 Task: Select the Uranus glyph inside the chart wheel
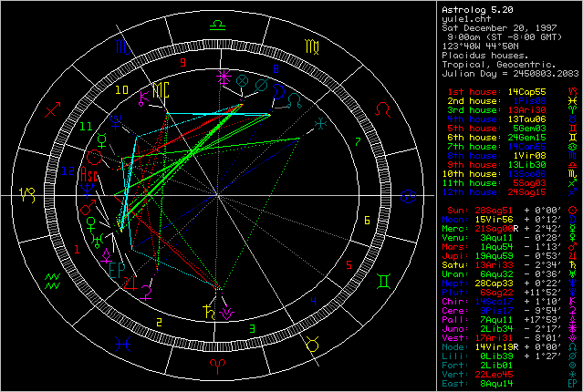pos(97,241)
